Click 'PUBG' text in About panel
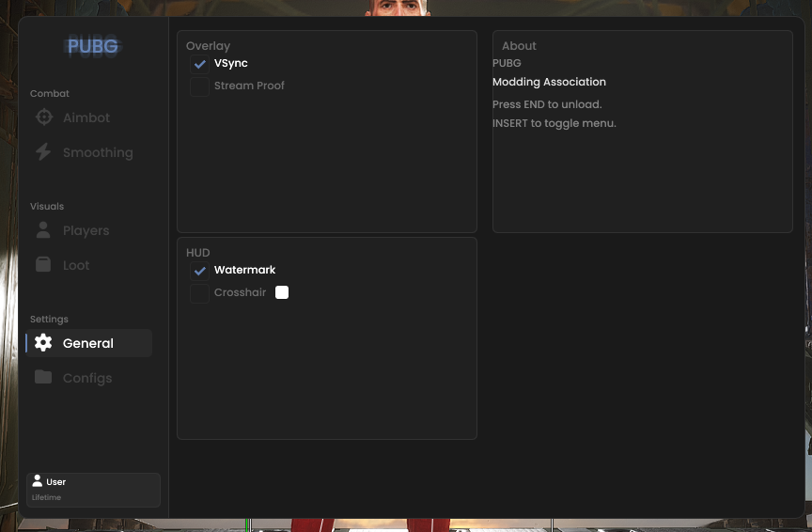 coord(507,63)
